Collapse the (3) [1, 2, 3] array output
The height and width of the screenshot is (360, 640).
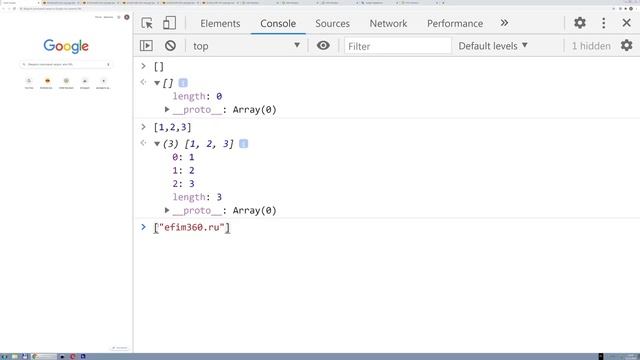(x=157, y=144)
